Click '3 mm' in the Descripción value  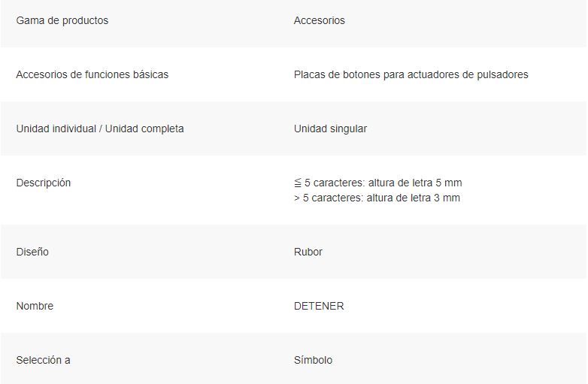click(x=447, y=198)
